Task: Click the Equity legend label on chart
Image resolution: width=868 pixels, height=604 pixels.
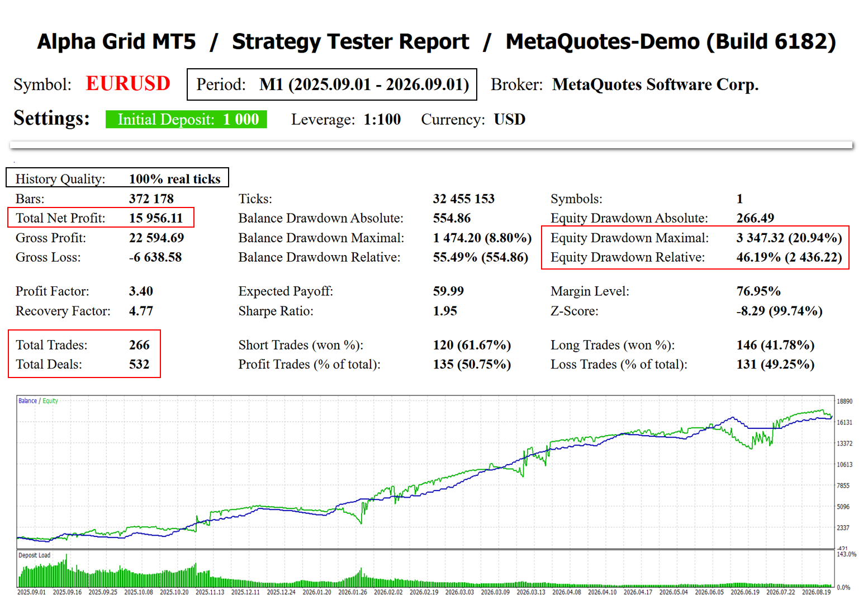Action: 50,400
